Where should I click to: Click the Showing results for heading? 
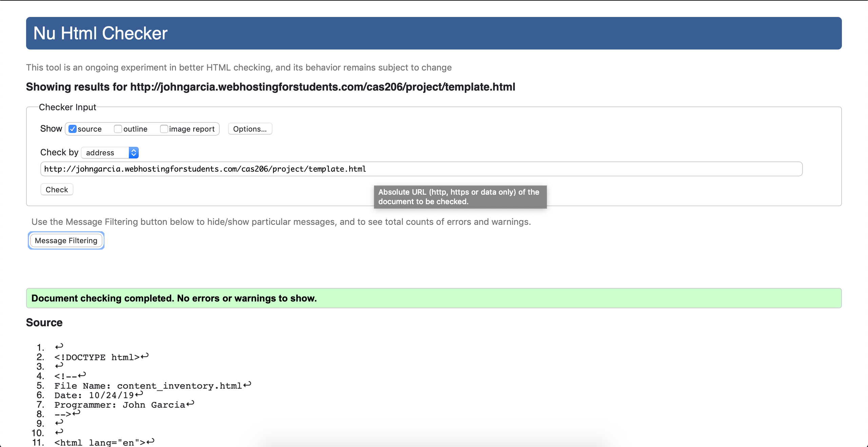click(x=270, y=87)
